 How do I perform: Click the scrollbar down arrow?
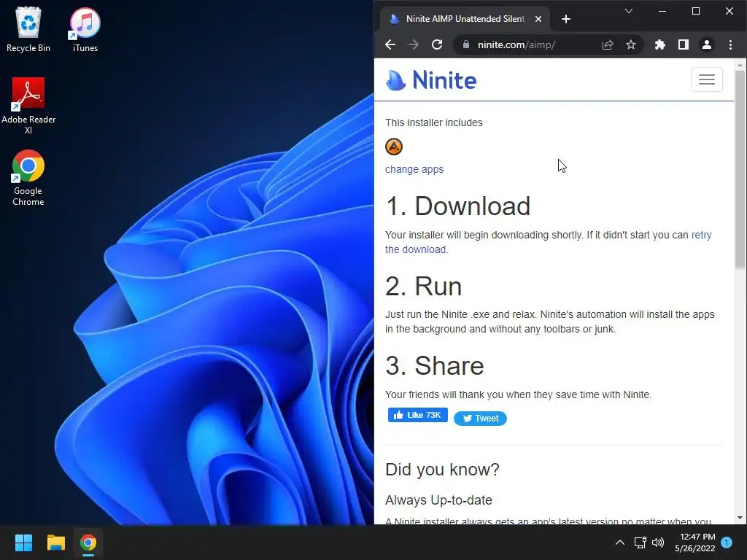point(740,518)
